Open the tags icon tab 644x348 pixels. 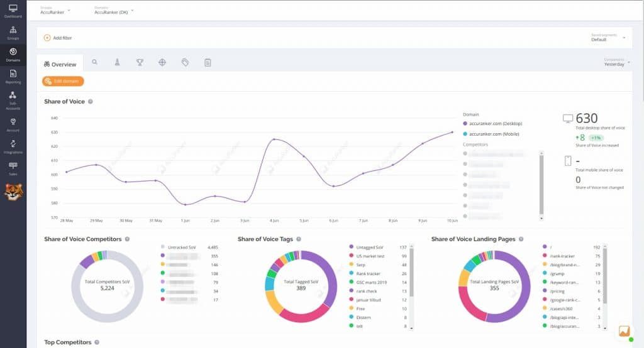185,63
